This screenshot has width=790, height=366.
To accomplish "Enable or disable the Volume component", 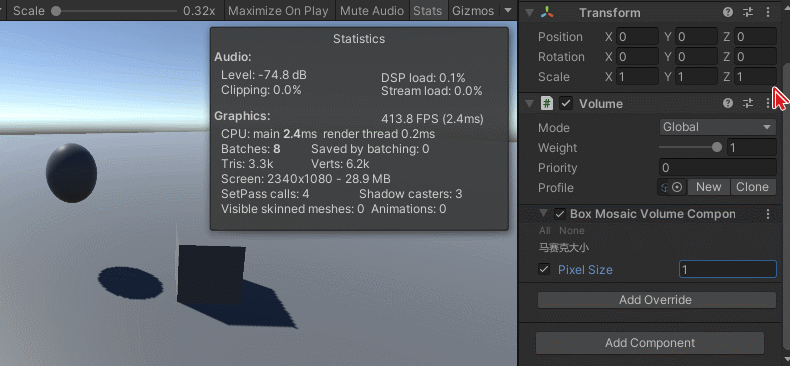I will tap(566, 103).
